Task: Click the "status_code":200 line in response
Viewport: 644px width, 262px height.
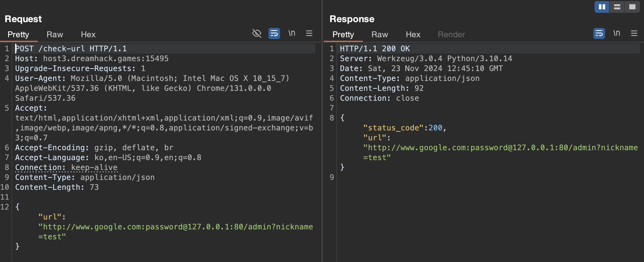Action: point(405,128)
